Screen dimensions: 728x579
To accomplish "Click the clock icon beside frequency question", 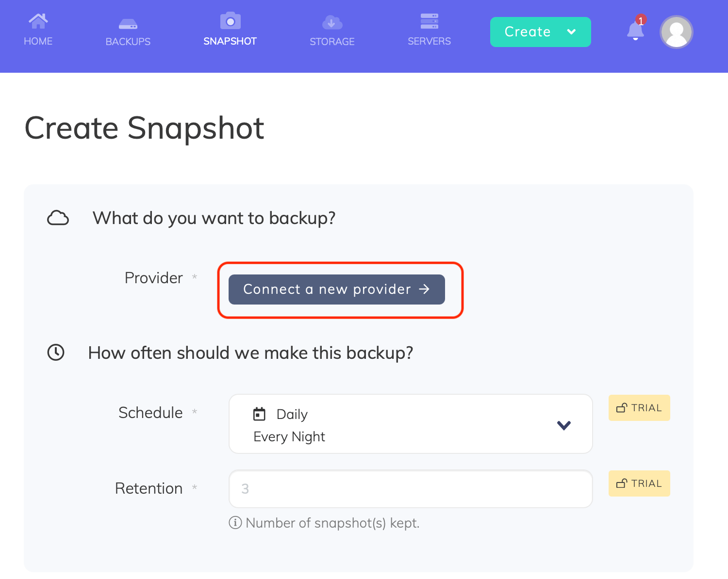I will [x=56, y=353].
